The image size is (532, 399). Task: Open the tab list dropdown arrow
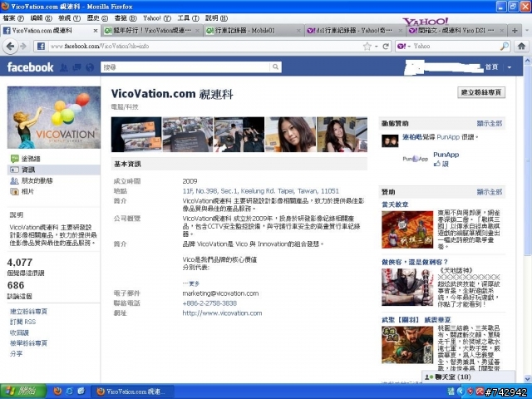[x=527, y=31]
